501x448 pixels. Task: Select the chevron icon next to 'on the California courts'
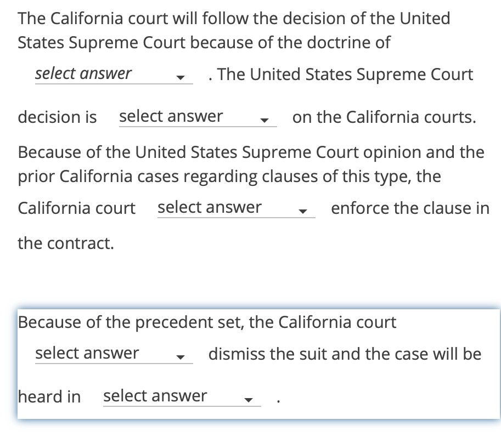point(265,120)
